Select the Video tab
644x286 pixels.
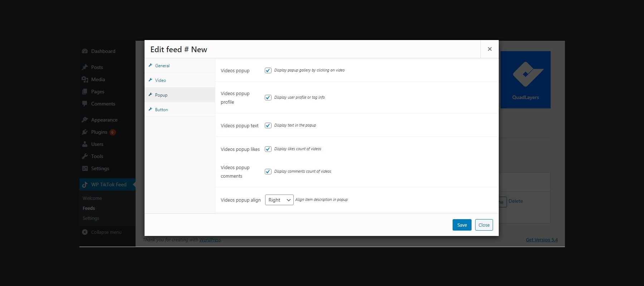point(161,80)
